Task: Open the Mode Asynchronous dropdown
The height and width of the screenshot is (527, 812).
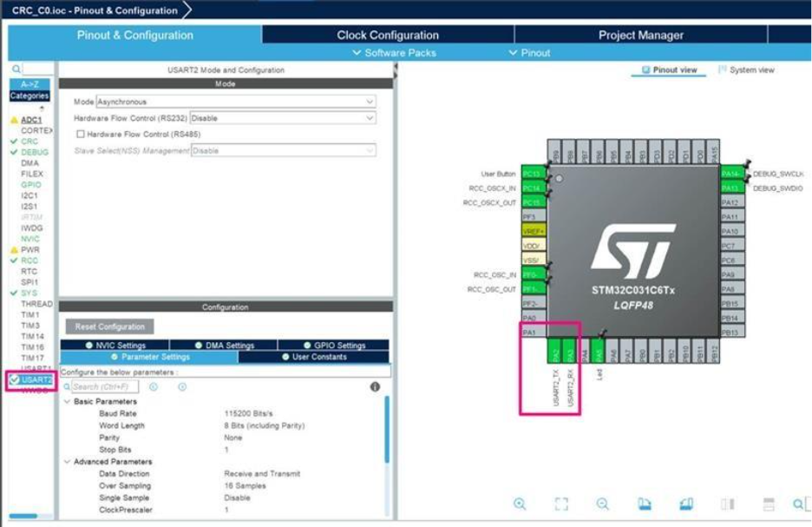Action: point(236,102)
